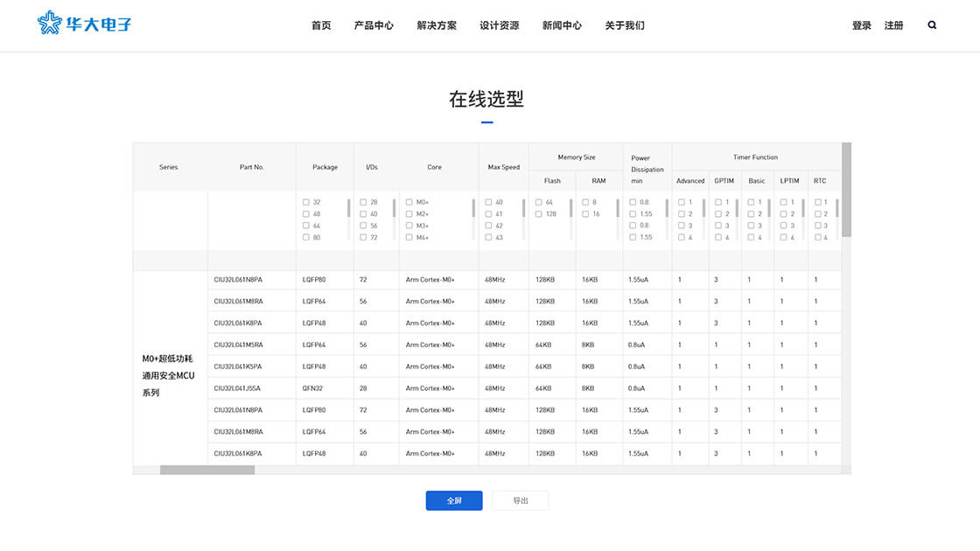The image size is (980, 551).
Task: Open the 解决方案 navigation menu
Action: pyautogui.click(x=437, y=25)
